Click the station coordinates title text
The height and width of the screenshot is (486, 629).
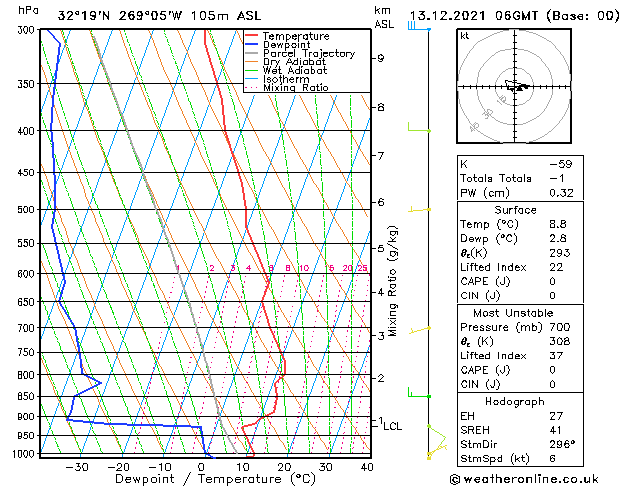(159, 16)
